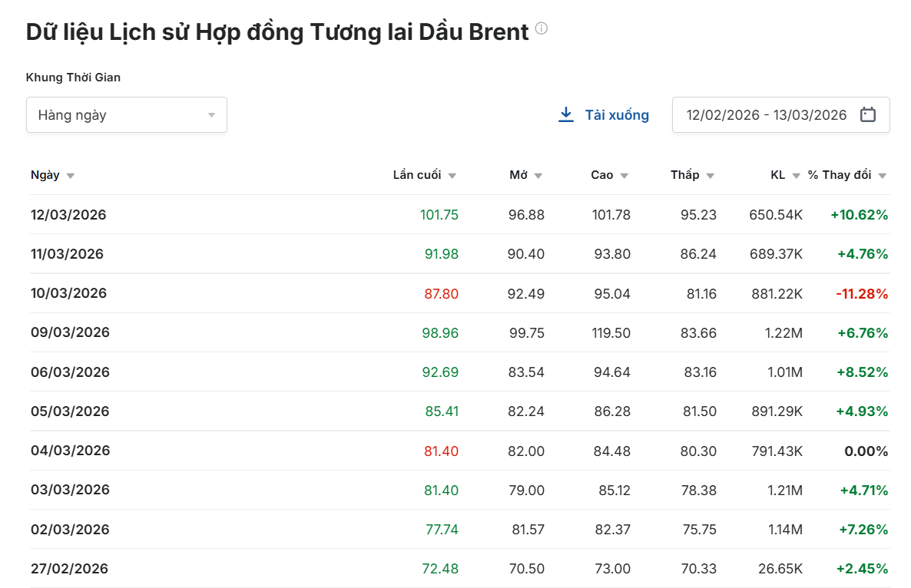Click sort arrow beside Mở column
Image resolution: width=911 pixels, height=588 pixels.
(x=538, y=176)
